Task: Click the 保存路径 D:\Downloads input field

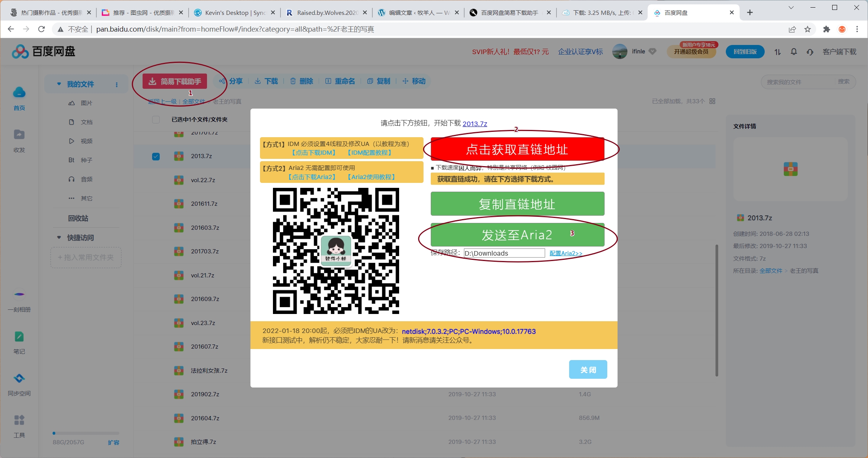Action: (x=504, y=253)
